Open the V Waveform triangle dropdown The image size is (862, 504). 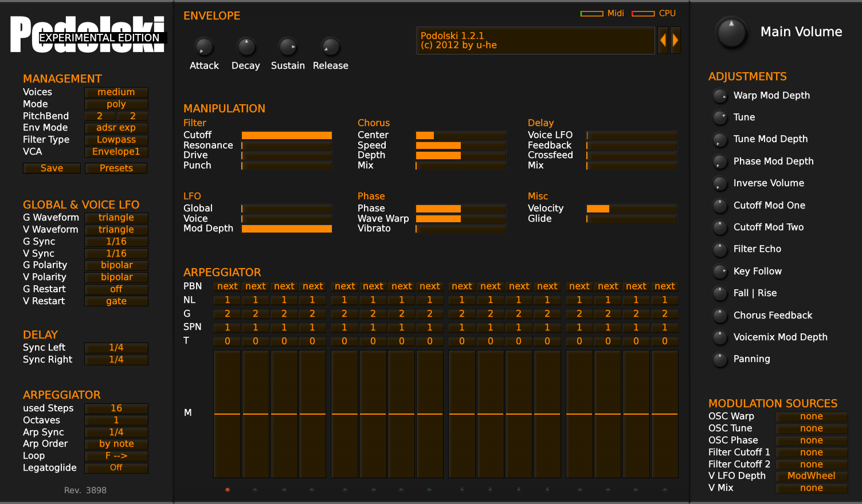[116, 230]
